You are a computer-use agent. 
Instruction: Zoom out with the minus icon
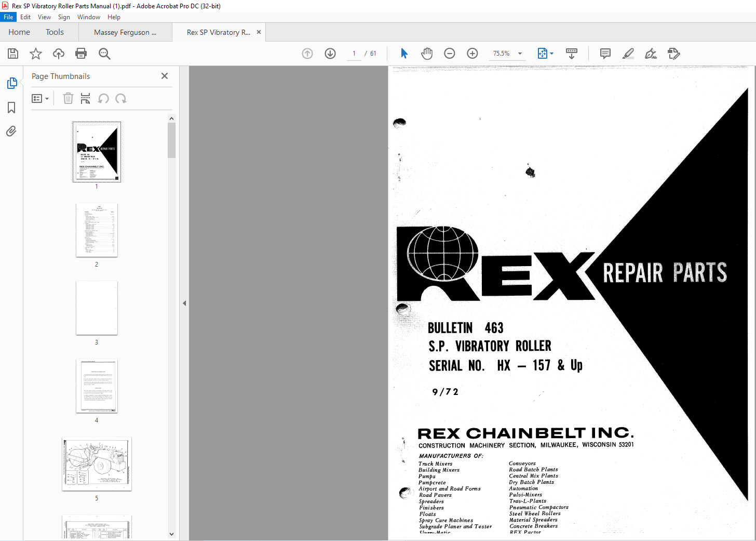coord(450,54)
